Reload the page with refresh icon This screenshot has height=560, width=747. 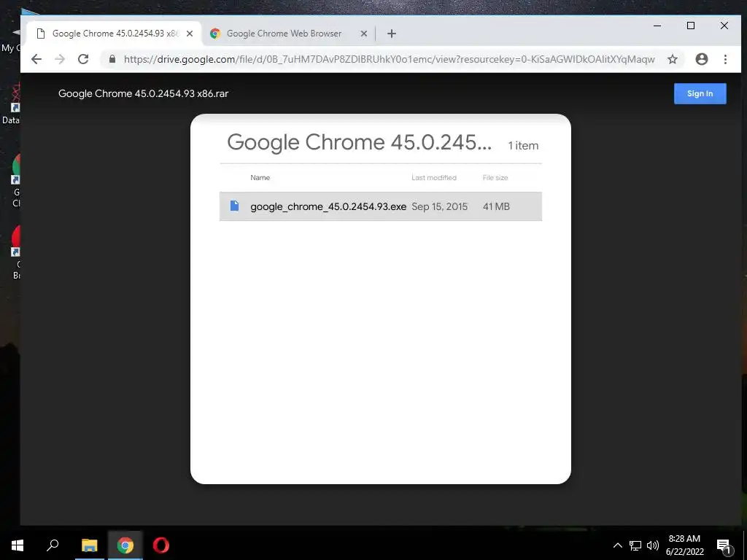point(83,59)
